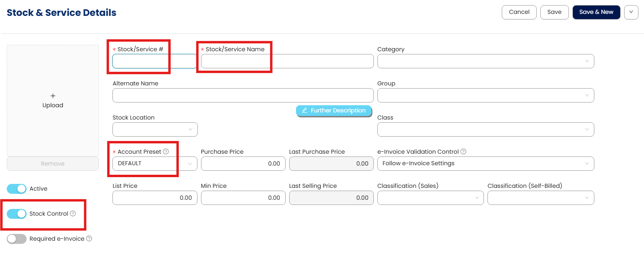Click the Stock Control help icon

coord(73,213)
